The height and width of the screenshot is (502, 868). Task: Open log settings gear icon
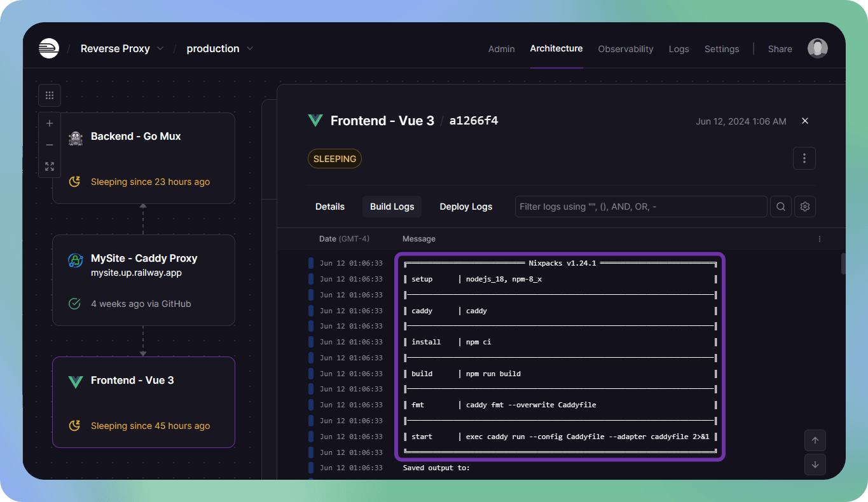coord(805,207)
